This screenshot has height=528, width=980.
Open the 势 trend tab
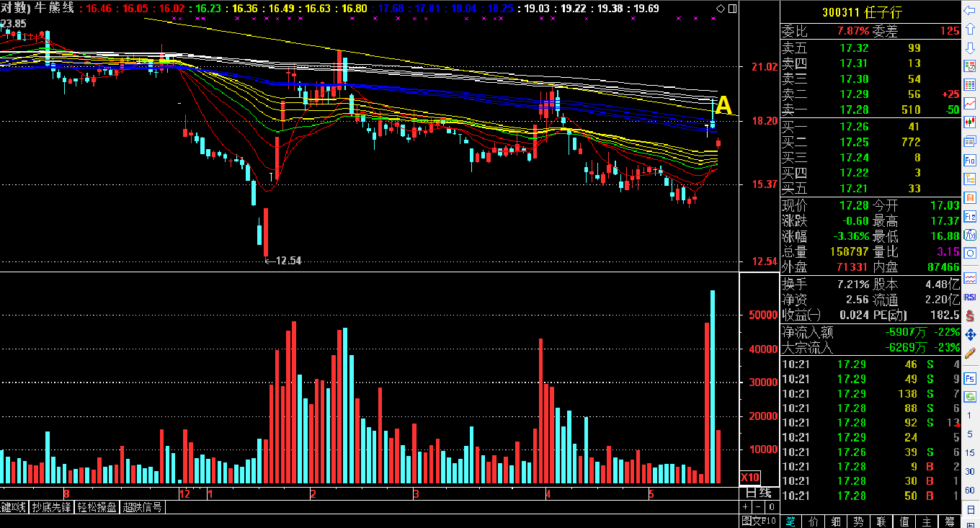(860, 521)
